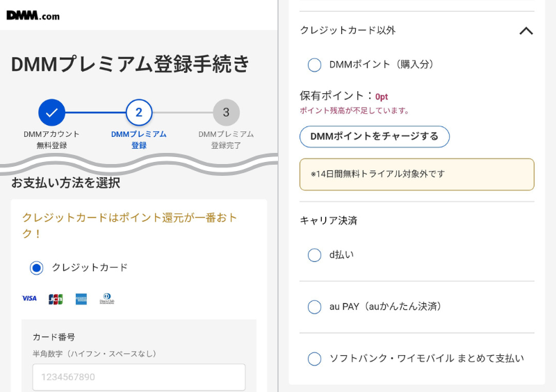Viewport: 556px width, 392px height.
Task: Click the カード番号 input field
Action: coord(139,377)
